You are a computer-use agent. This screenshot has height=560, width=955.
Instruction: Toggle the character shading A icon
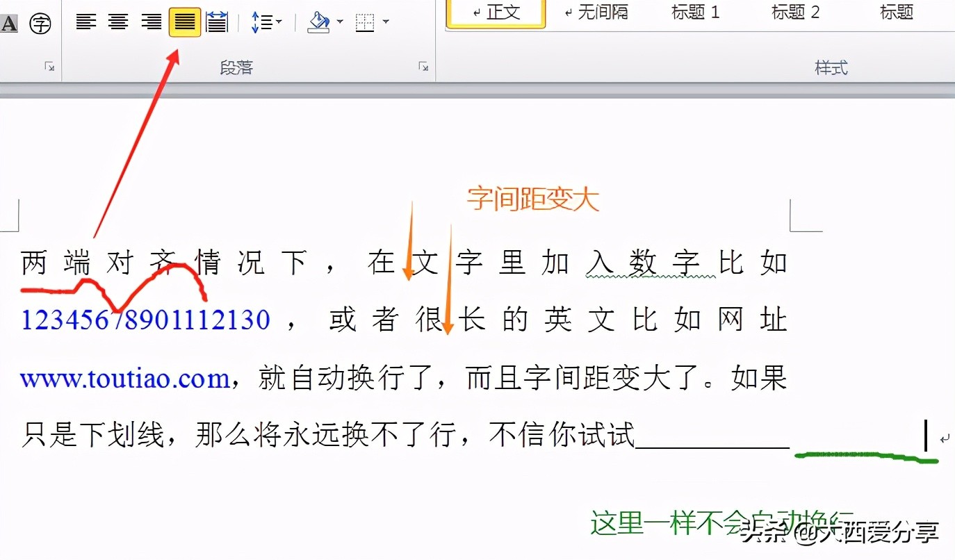[9, 24]
